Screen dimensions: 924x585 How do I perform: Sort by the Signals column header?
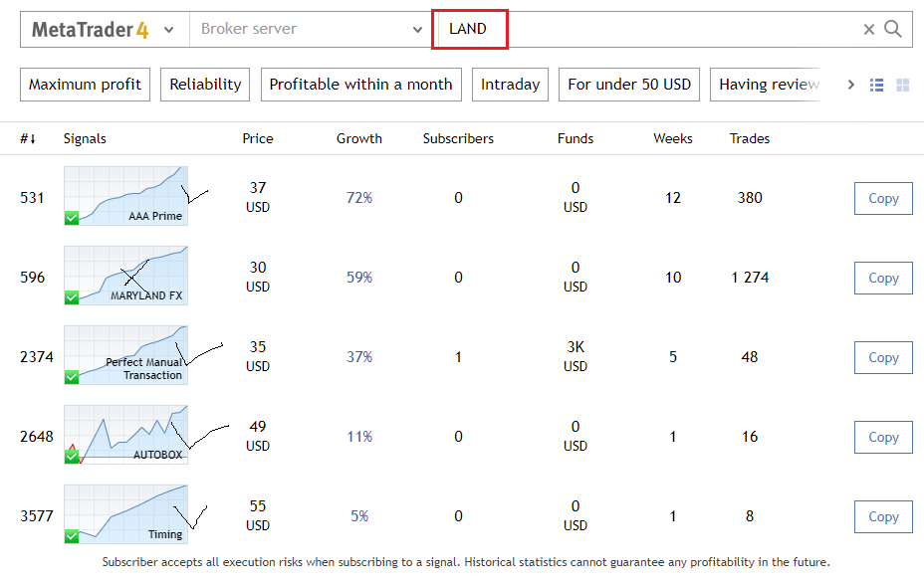85,139
